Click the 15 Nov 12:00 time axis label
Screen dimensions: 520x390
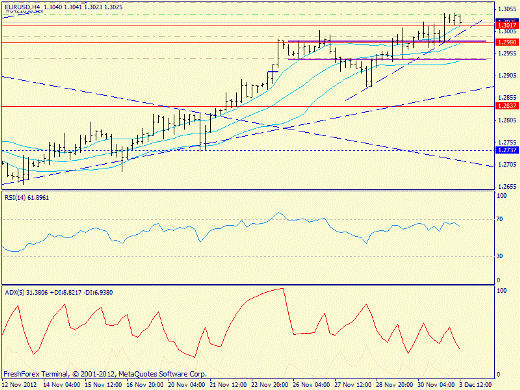click(x=103, y=384)
